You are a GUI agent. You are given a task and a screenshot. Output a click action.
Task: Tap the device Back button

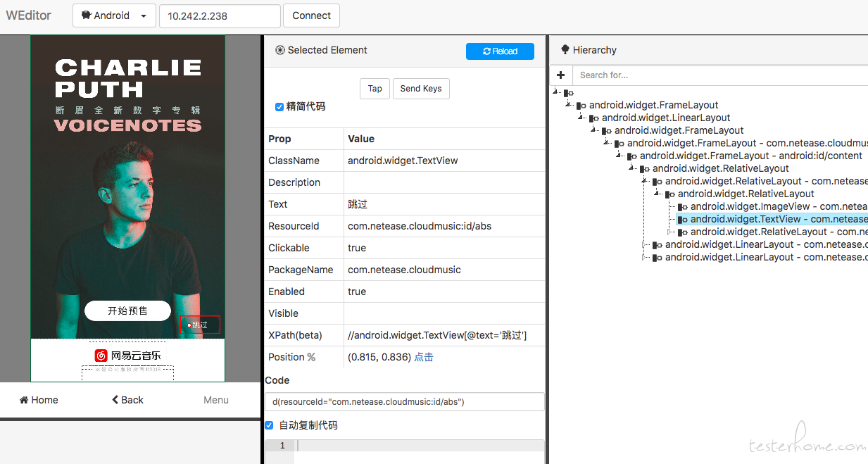pos(127,400)
